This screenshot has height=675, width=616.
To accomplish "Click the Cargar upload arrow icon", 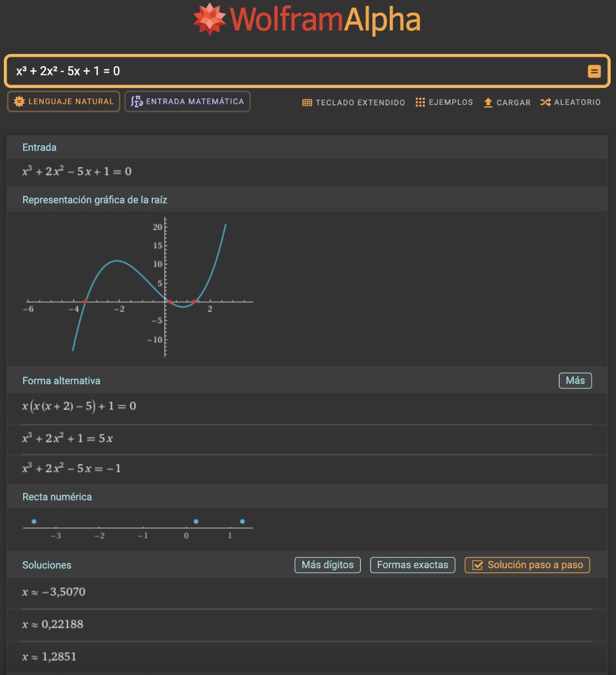I will (x=488, y=102).
